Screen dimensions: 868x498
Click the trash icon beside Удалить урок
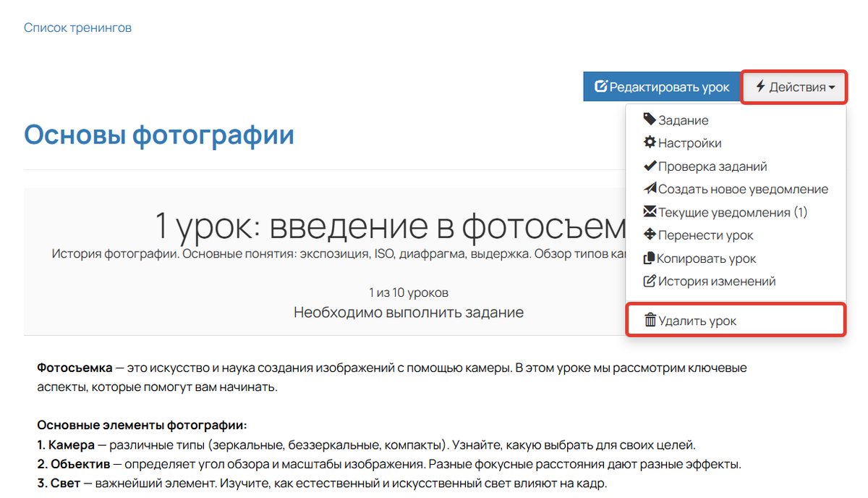tap(651, 320)
